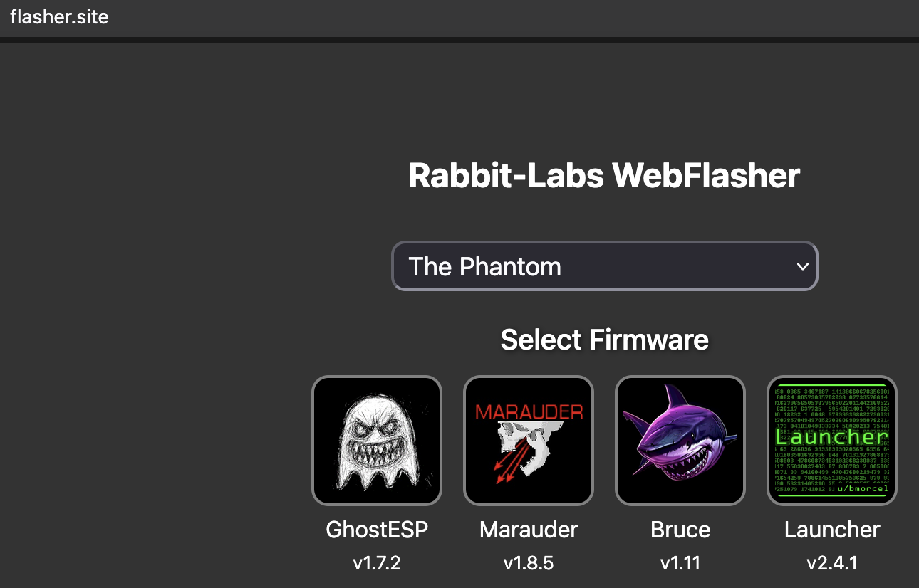Click the Rabbit-Labs WebFlasher page title
This screenshot has height=588, width=919.
(604, 176)
